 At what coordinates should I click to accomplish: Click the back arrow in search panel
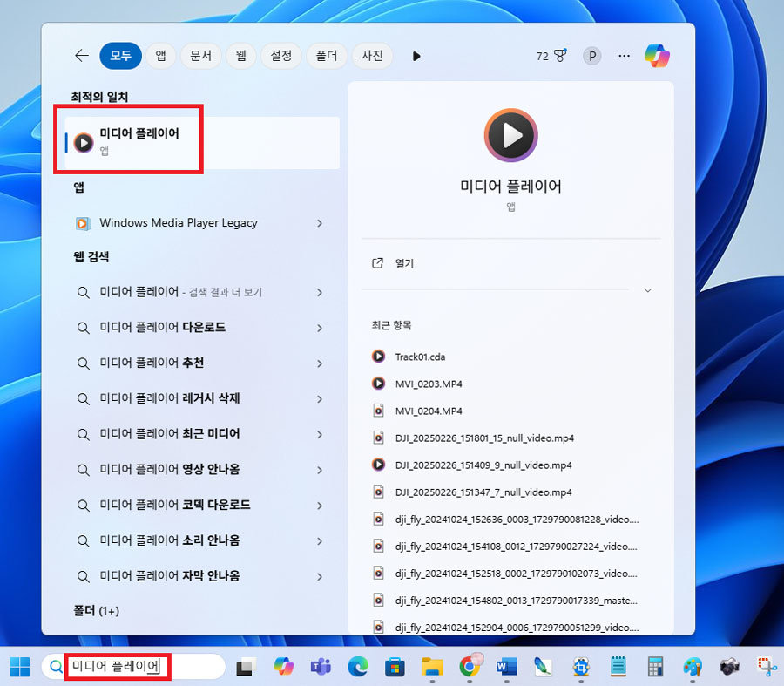tap(82, 56)
